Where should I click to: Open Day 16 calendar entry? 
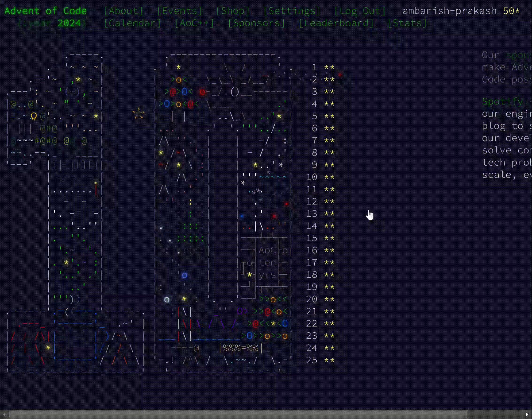(311, 250)
